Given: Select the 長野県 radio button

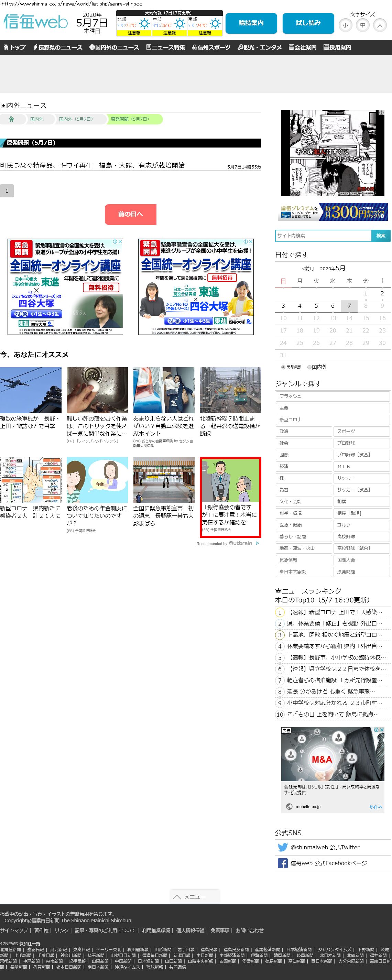Looking at the screenshot, I should click(283, 367).
